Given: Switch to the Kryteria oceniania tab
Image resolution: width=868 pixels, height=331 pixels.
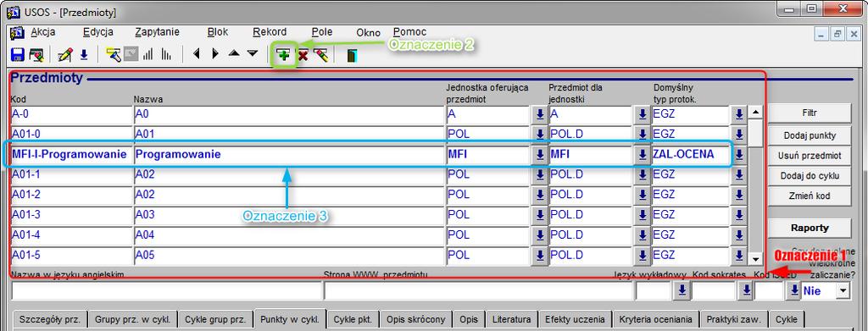Looking at the screenshot, I should [655, 319].
